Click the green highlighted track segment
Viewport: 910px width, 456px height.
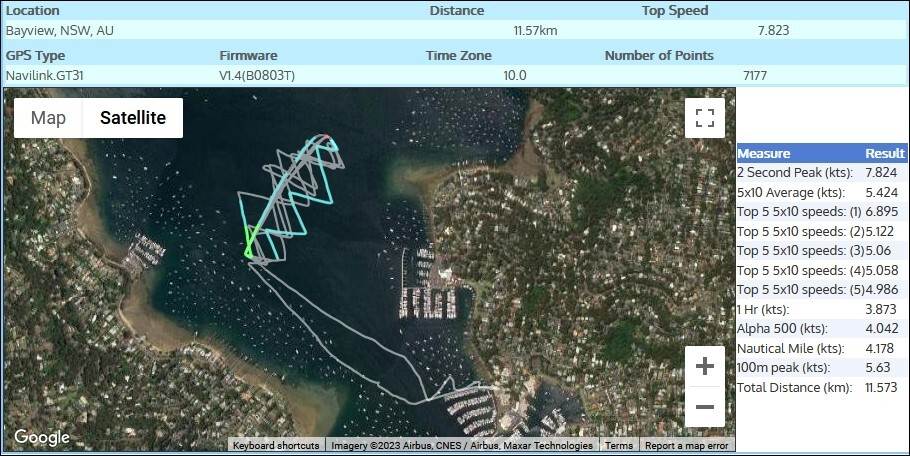click(x=248, y=242)
